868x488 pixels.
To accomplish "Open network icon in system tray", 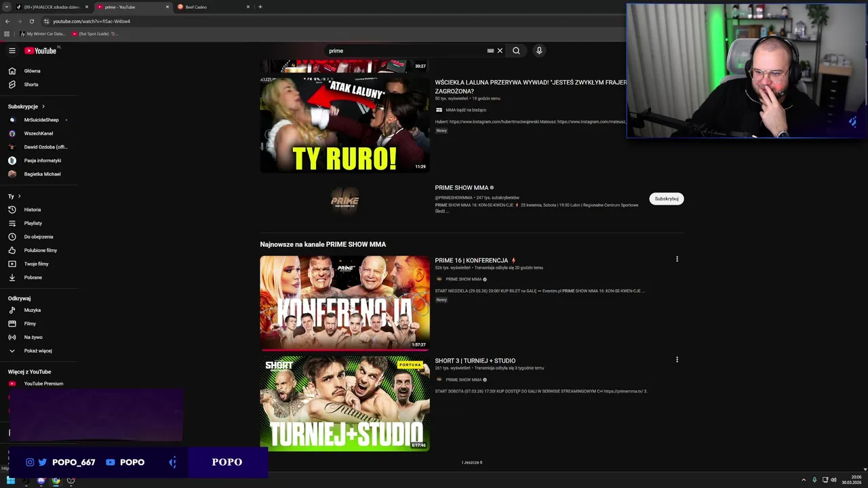I will click(825, 480).
